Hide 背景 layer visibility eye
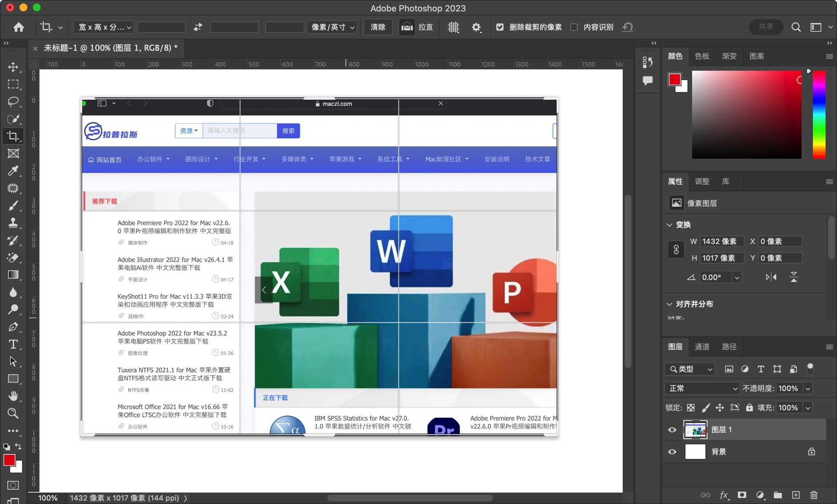This screenshot has height=504, width=837. pyautogui.click(x=672, y=452)
